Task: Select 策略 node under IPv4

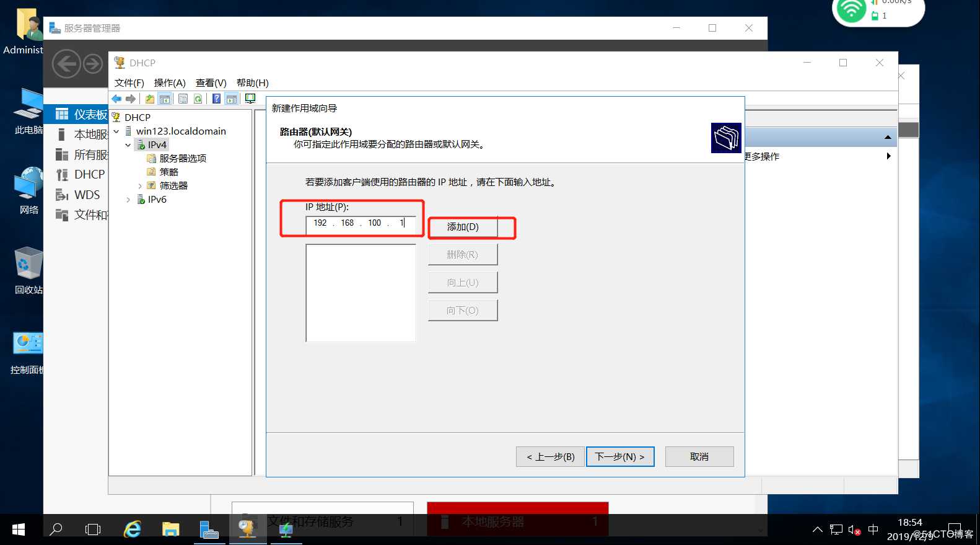Action: coord(168,172)
